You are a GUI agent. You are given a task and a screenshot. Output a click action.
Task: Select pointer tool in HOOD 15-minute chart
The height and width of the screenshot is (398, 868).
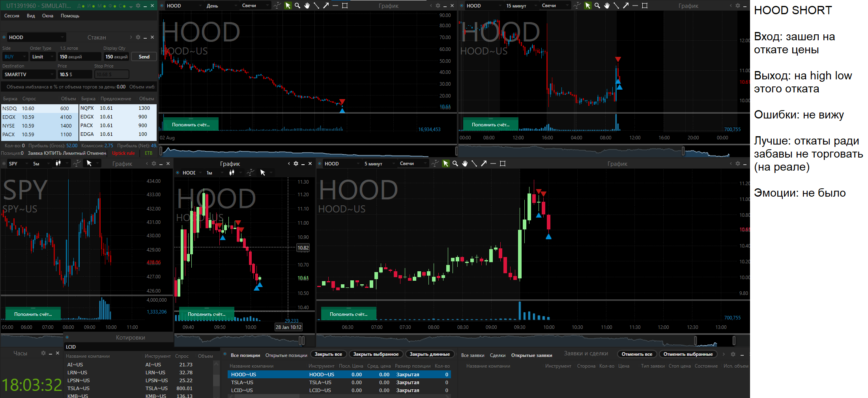pos(587,6)
